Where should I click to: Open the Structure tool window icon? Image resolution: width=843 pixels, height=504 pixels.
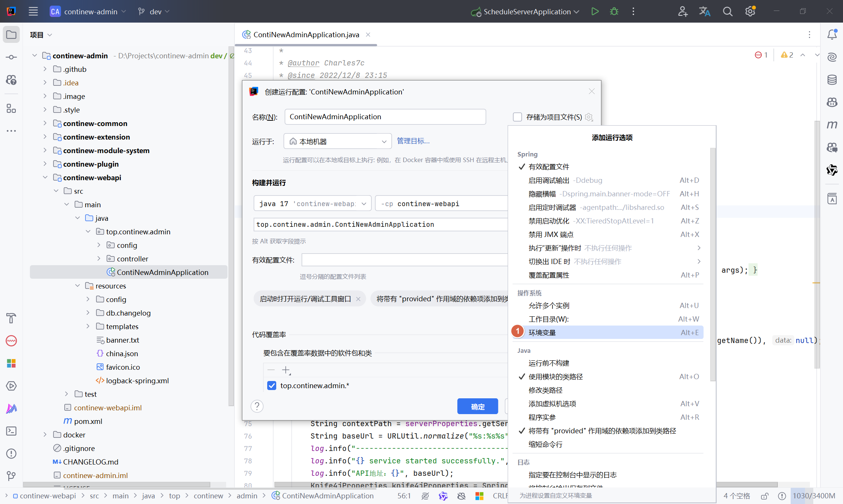click(11, 108)
